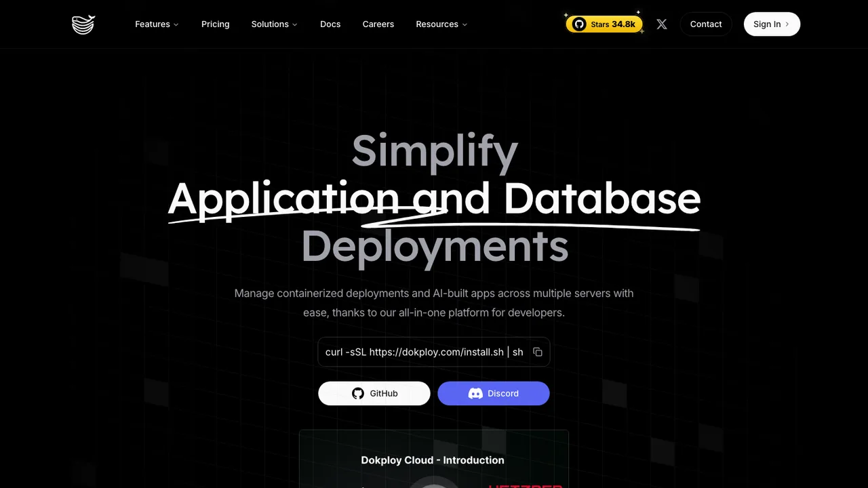
Task: Click the Contact button
Action: pyautogui.click(x=706, y=24)
